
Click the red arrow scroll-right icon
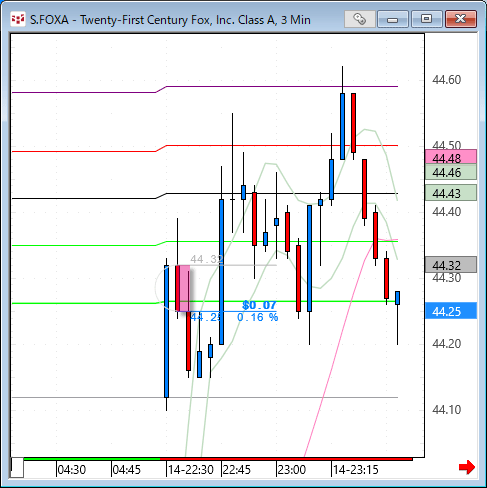coord(467,467)
